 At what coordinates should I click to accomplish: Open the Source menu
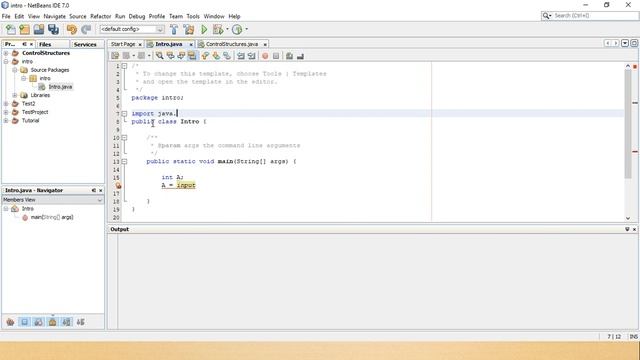(x=78, y=16)
